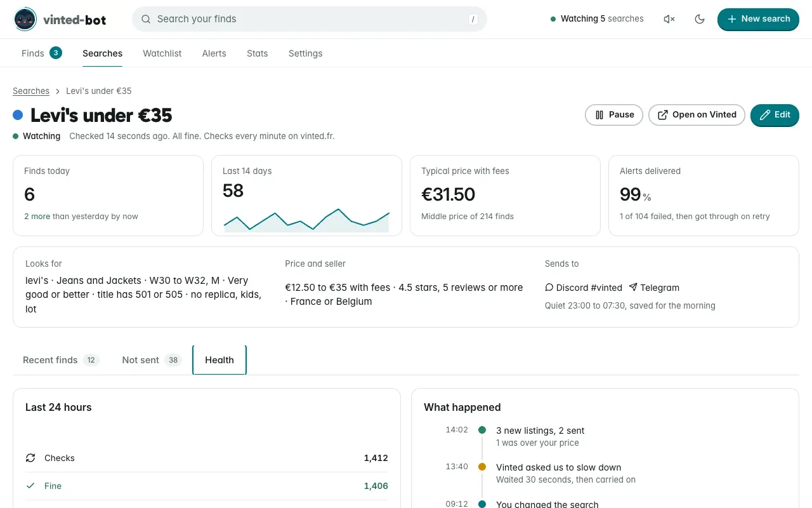Viewport: 812px width, 508px height.
Task: Click the 13:40 amber timeline marker
Action: (482, 467)
